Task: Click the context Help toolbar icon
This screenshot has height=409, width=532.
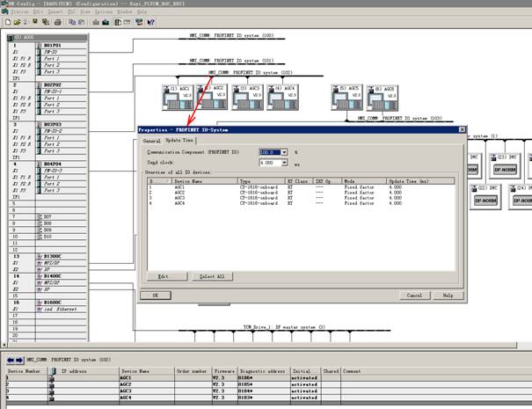Action: tap(153, 20)
